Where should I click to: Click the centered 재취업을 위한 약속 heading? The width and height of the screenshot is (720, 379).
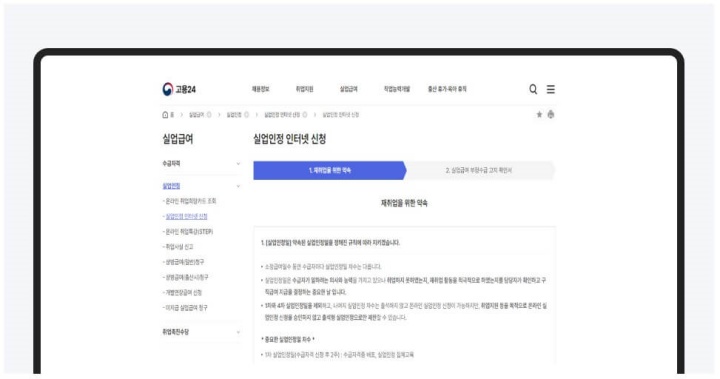(x=404, y=203)
